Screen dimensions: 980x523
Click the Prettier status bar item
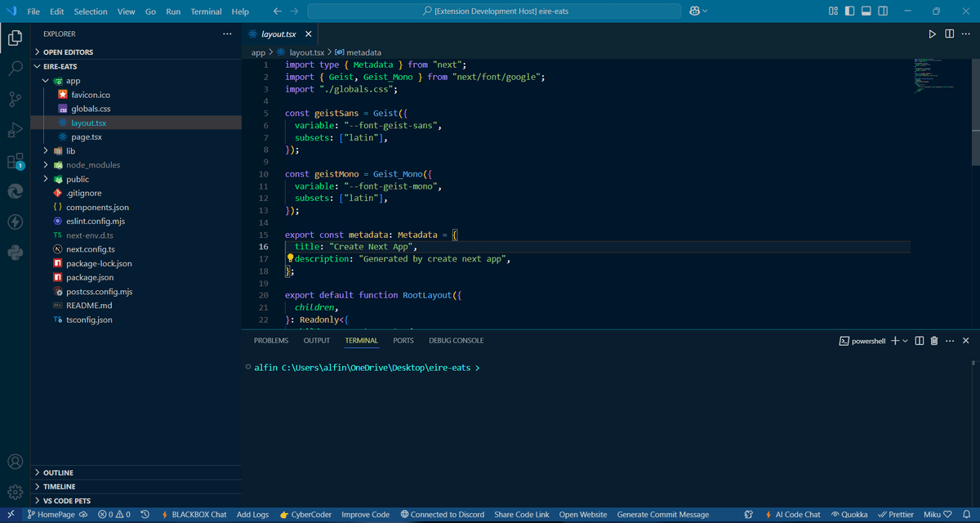pos(895,515)
